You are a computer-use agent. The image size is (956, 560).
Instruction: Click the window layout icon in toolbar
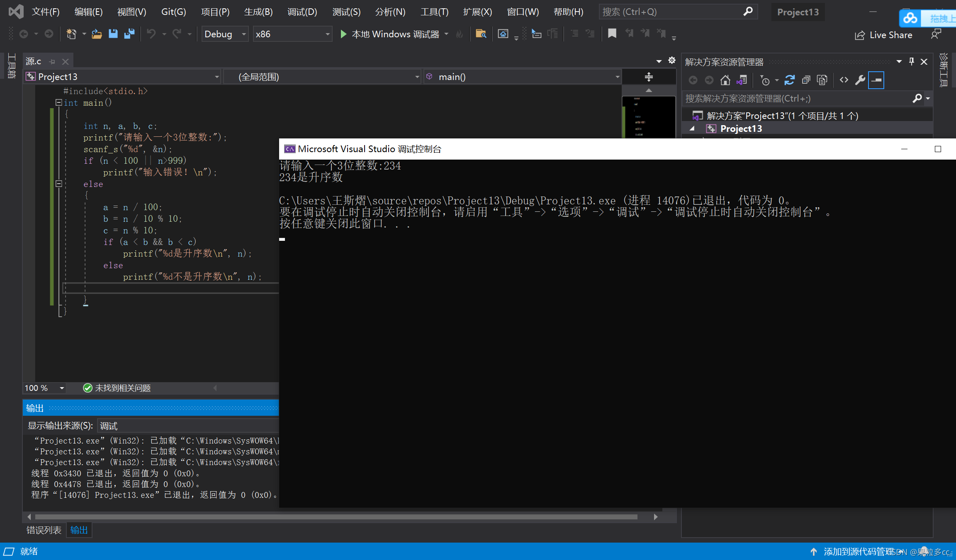(x=503, y=34)
